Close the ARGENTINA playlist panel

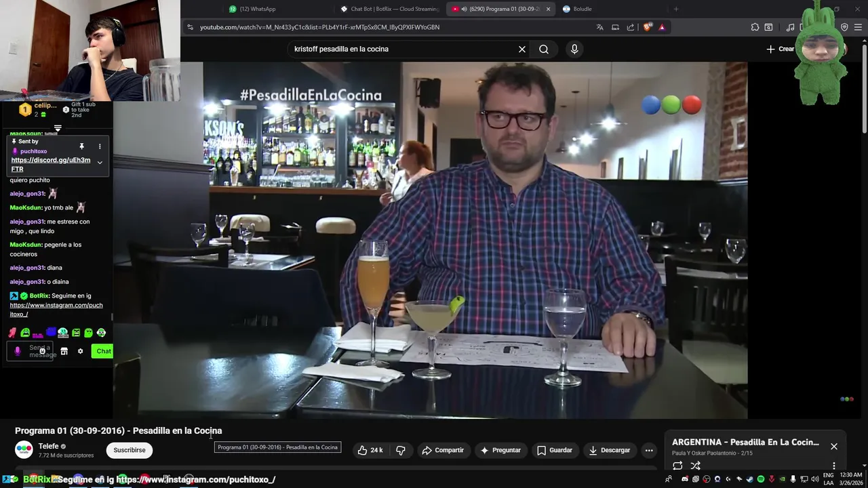(834, 446)
